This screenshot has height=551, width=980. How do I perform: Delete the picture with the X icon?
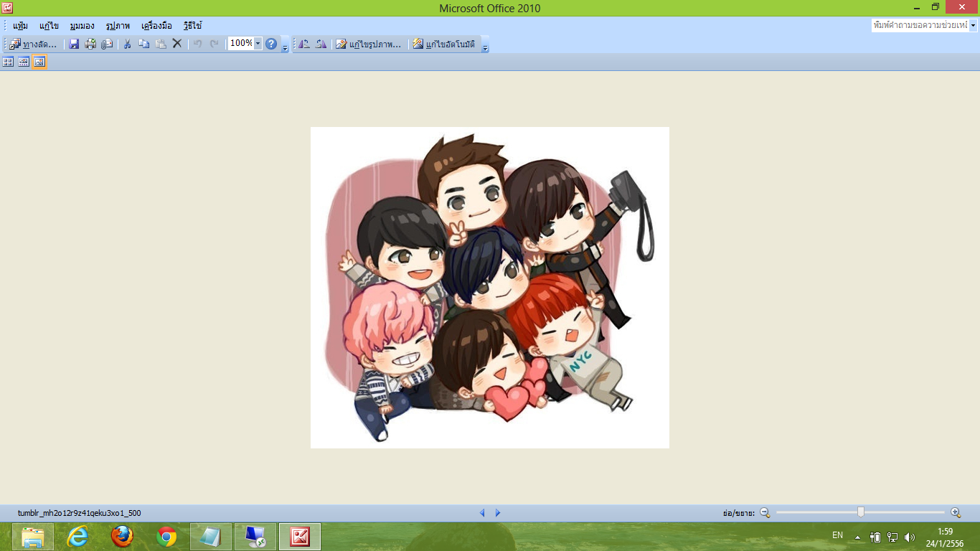coord(177,44)
